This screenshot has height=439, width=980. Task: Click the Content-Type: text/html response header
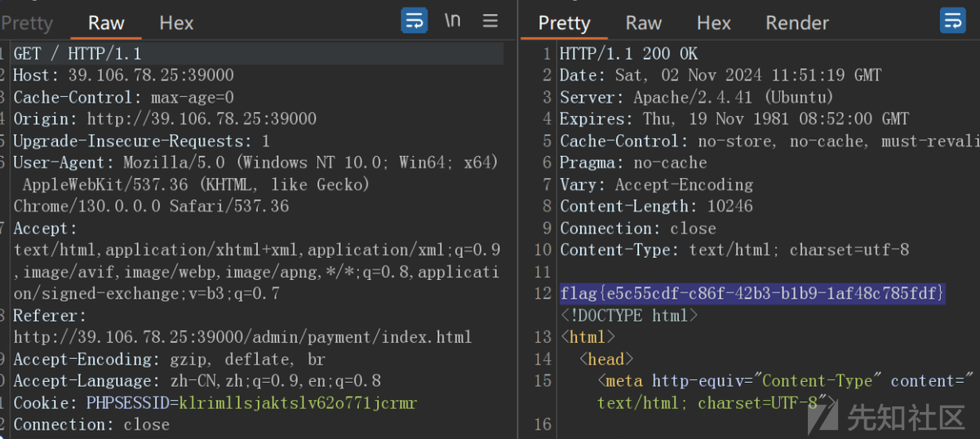click(734, 250)
